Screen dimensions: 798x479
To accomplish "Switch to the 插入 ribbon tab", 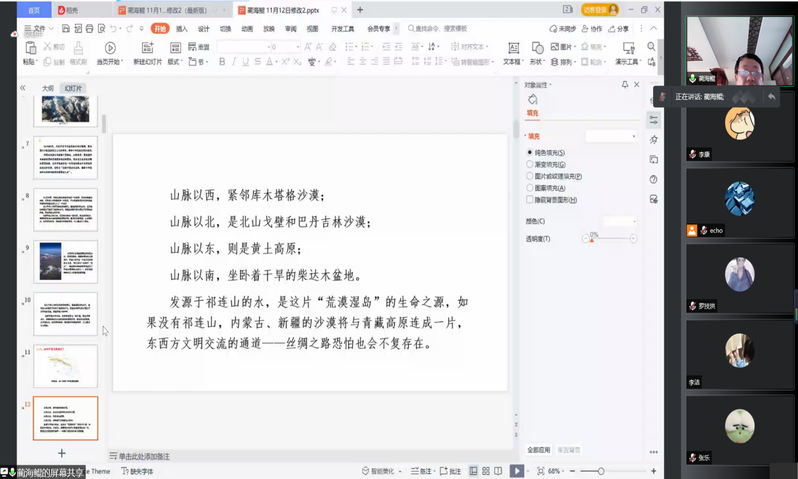I will tap(182, 29).
